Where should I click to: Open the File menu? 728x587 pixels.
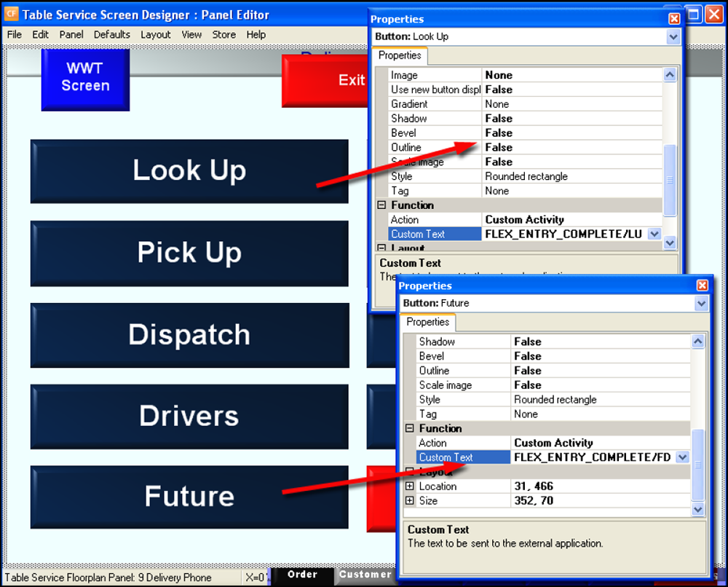(14, 34)
